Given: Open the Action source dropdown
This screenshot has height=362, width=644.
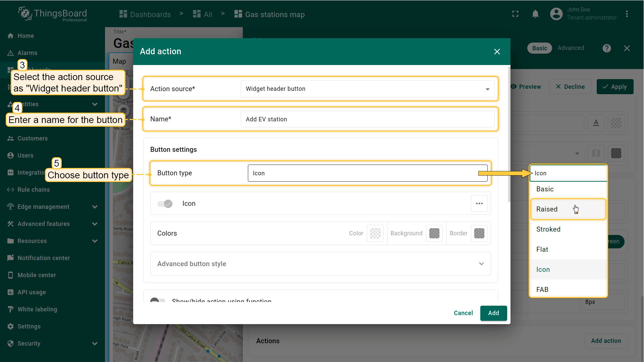Looking at the screenshot, I should (367, 89).
